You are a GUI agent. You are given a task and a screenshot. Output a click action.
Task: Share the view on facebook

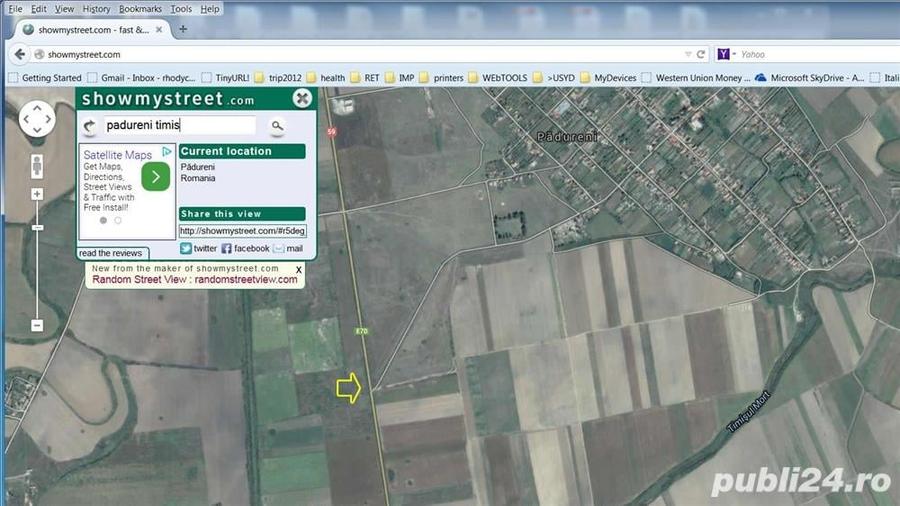click(245, 248)
